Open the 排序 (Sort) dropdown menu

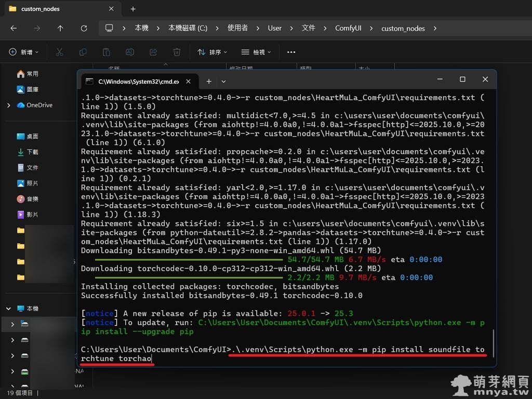point(212,52)
